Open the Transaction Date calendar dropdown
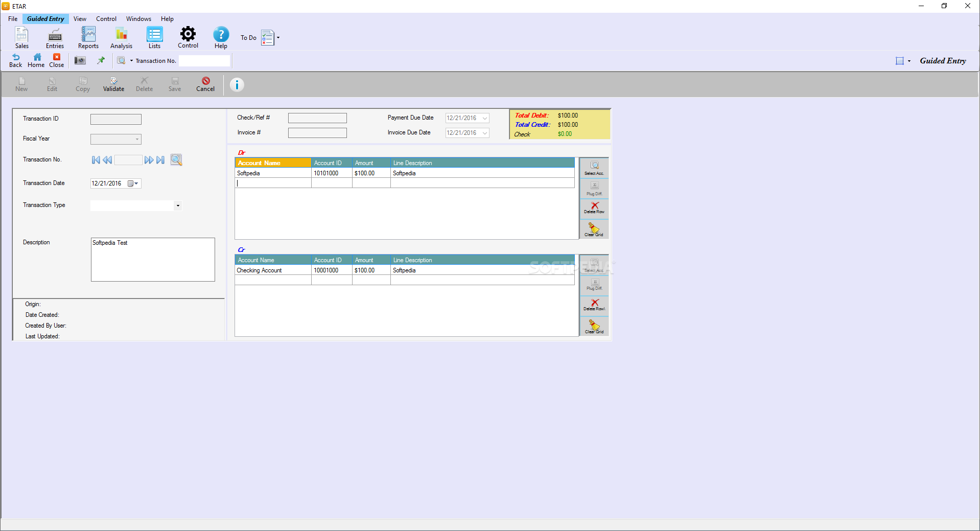 click(133, 183)
